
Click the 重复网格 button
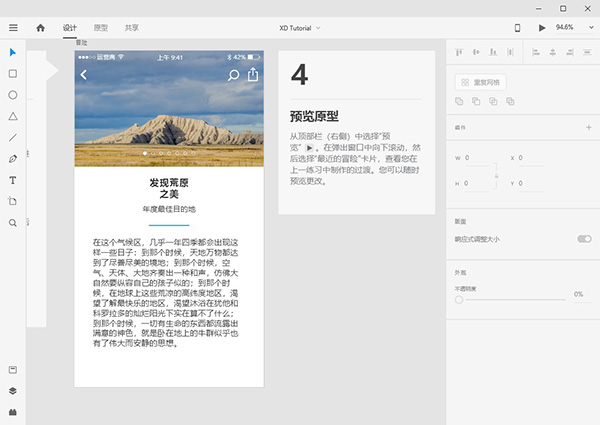coord(481,81)
